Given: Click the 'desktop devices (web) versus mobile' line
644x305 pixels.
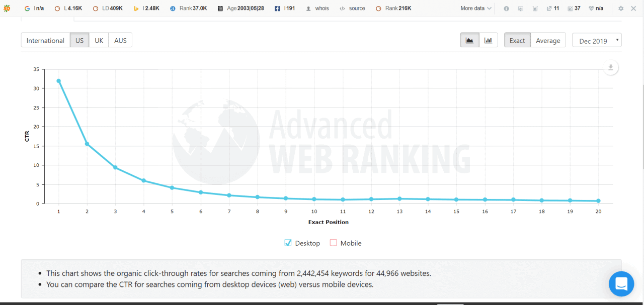Looking at the screenshot, I should tap(210, 284).
